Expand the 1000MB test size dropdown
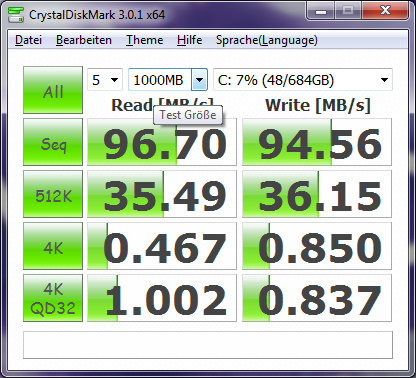 tap(199, 80)
